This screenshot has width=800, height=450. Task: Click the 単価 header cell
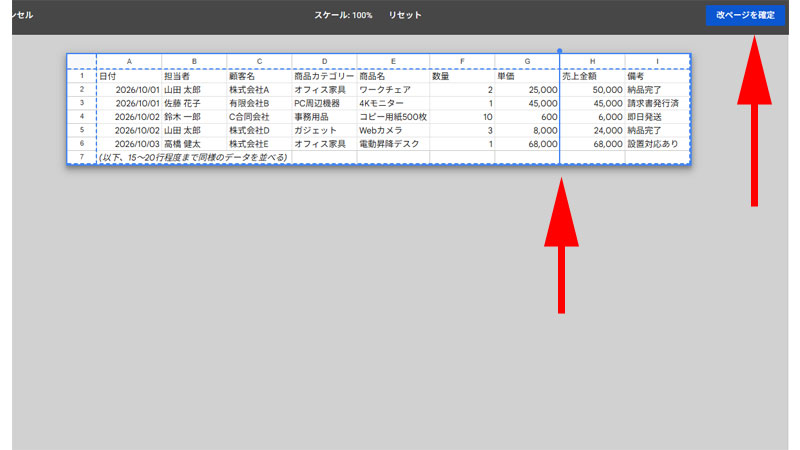[x=527, y=76]
